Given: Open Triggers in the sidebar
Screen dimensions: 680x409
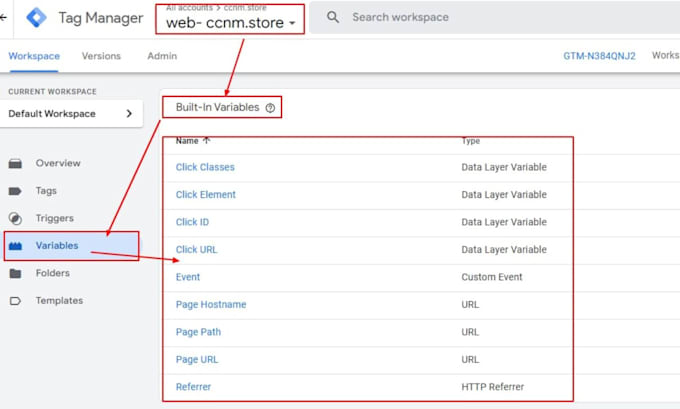Looking at the screenshot, I should click(55, 218).
